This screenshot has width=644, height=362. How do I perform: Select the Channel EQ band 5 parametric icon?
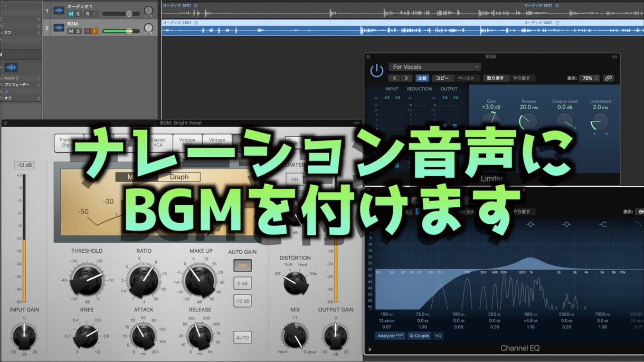point(531,224)
